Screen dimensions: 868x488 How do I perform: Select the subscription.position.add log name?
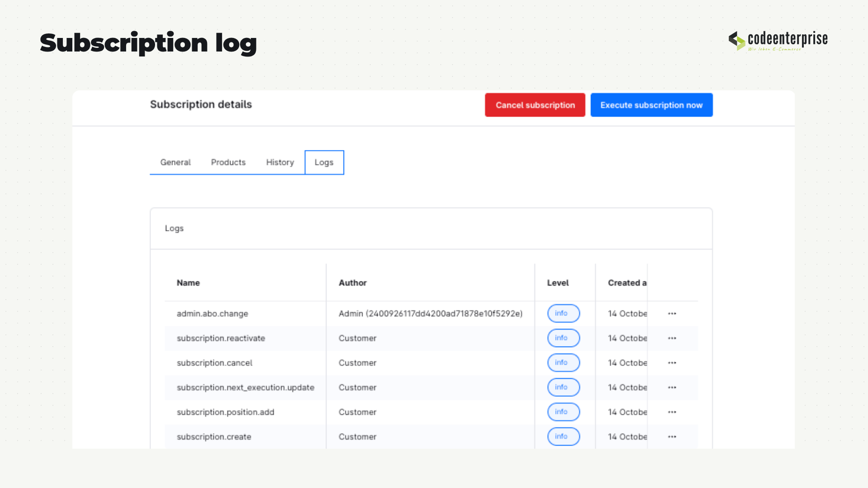click(225, 412)
